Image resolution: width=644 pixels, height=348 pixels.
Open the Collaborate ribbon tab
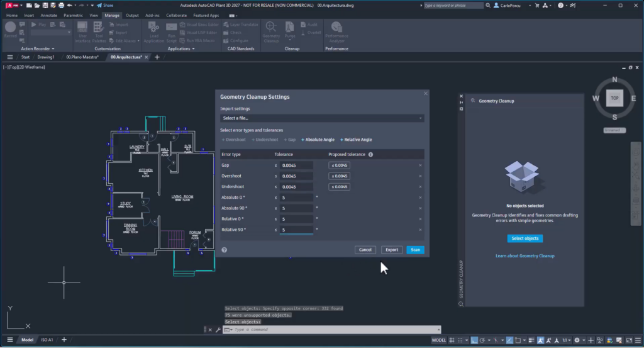coord(176,16)
